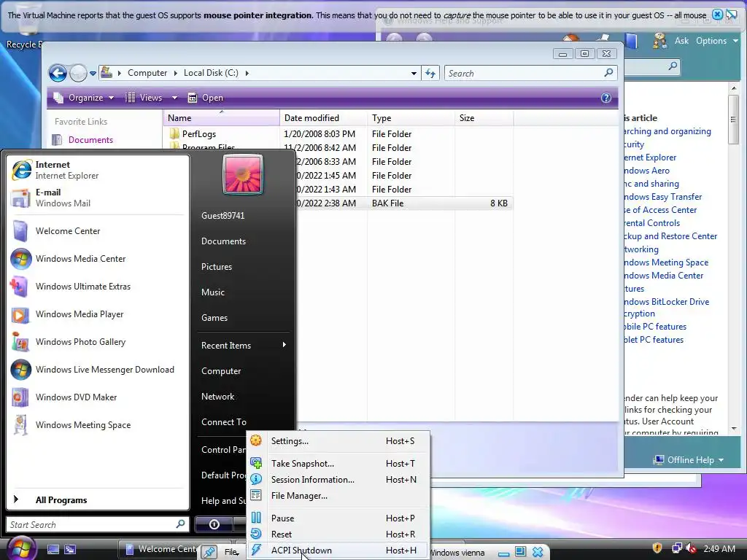
Task: Expand address bar history dropdown
Action: coord(414,74)
